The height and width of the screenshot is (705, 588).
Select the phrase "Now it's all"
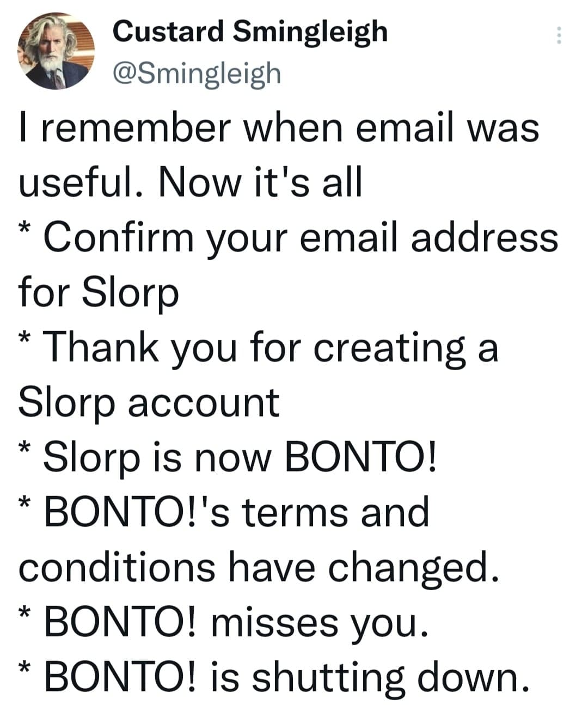coord(260,183)
